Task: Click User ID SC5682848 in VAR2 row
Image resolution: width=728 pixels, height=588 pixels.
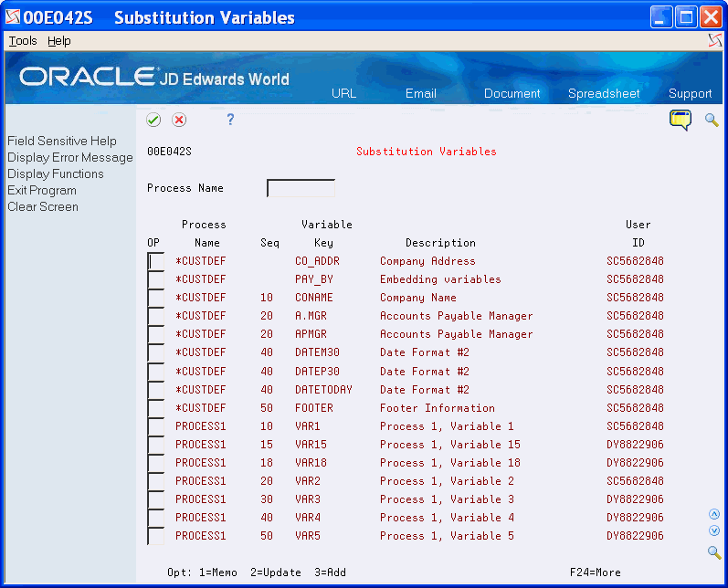Action: pyautogui.click(x=635, y=481)
